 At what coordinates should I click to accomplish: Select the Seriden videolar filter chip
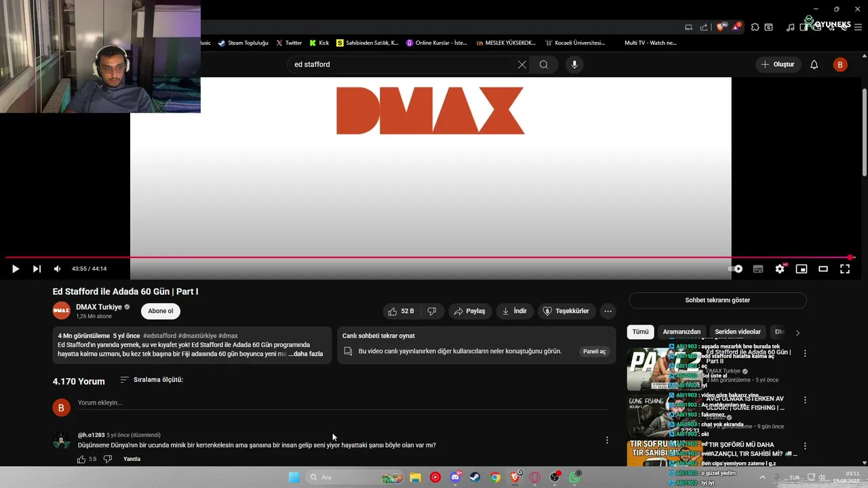(738, 332)
